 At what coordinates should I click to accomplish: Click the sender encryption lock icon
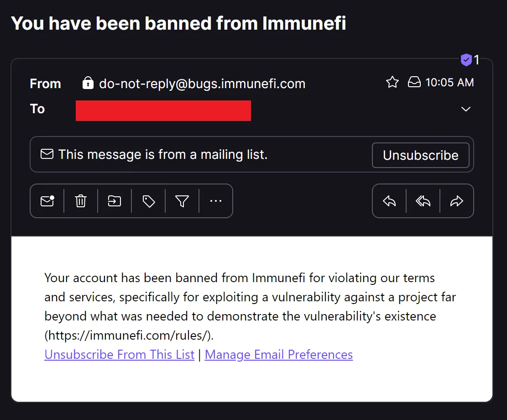tap(88, 83)
